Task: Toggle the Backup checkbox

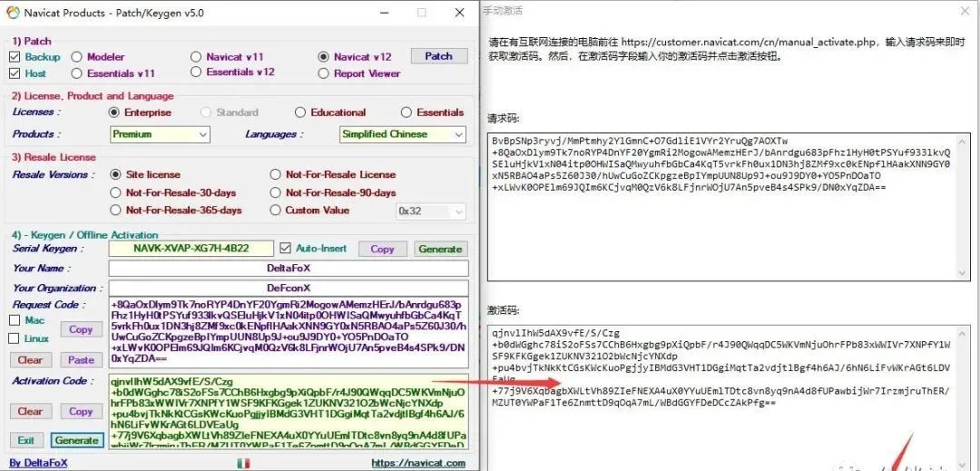Action: [15, 57]
